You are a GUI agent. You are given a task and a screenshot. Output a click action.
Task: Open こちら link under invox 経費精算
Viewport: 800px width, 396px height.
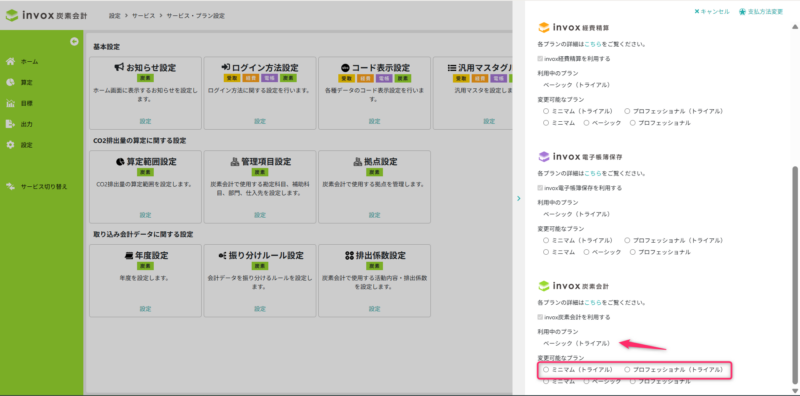click(x=593, y=44)
